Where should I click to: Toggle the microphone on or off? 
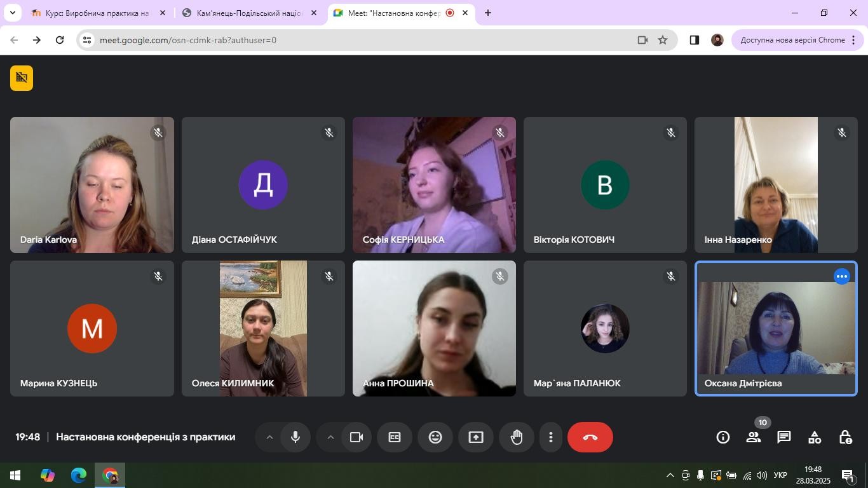(x=295, y=437)
